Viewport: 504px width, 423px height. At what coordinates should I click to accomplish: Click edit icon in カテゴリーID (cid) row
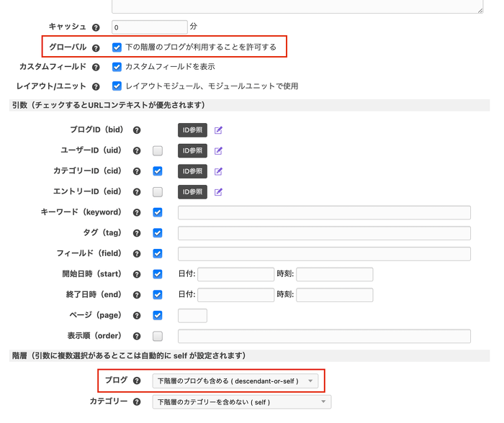(x=218, y=171)
